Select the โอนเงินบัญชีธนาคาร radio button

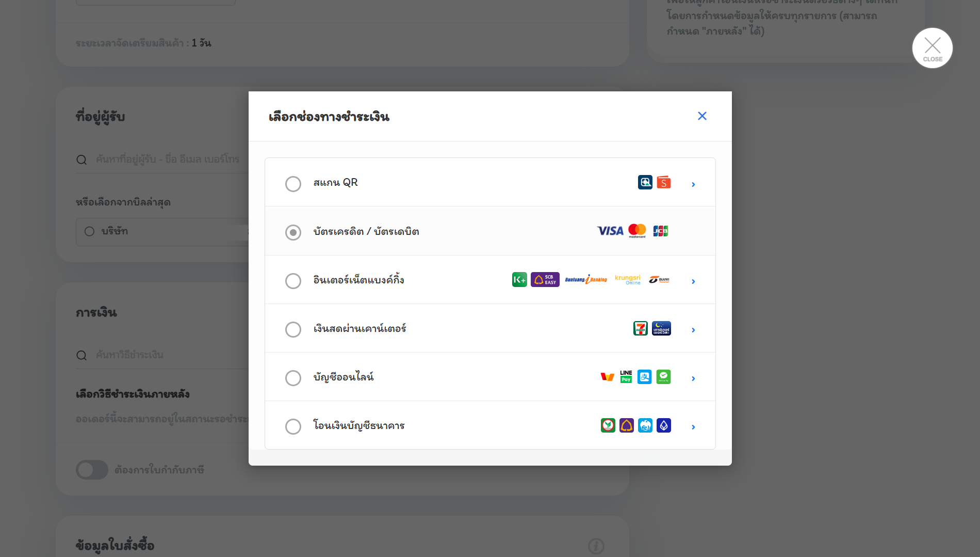(293, 426)
